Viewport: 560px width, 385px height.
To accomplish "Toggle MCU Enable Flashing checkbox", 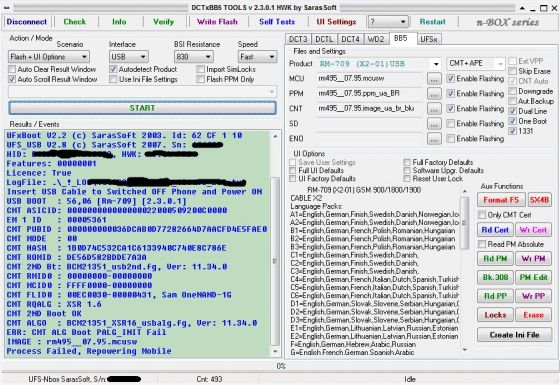I will (451, 78).
